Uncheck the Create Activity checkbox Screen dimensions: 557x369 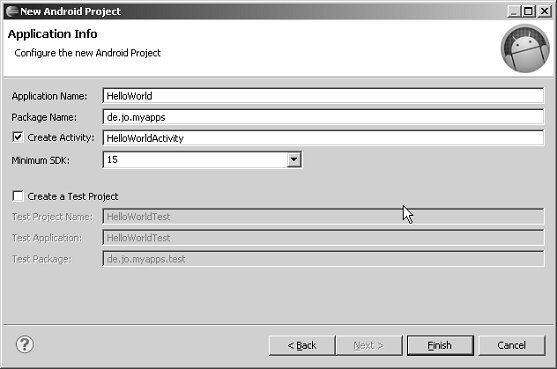pyautogui.click(x=17, y=137)
